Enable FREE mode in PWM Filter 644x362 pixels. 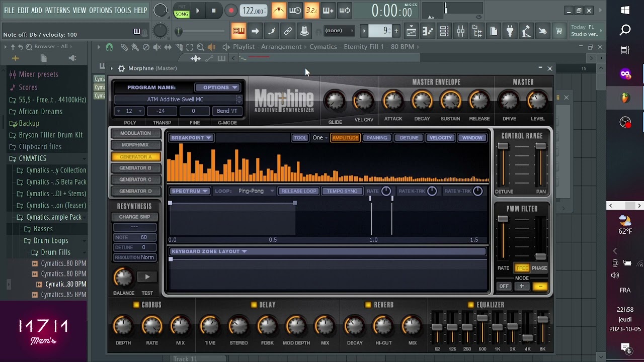522,268
